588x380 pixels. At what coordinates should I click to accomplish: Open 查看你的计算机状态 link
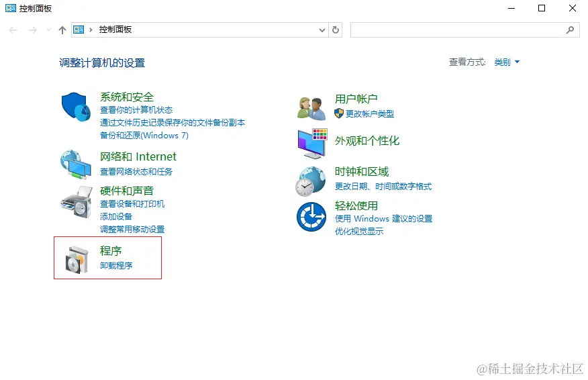pos(136,110)
